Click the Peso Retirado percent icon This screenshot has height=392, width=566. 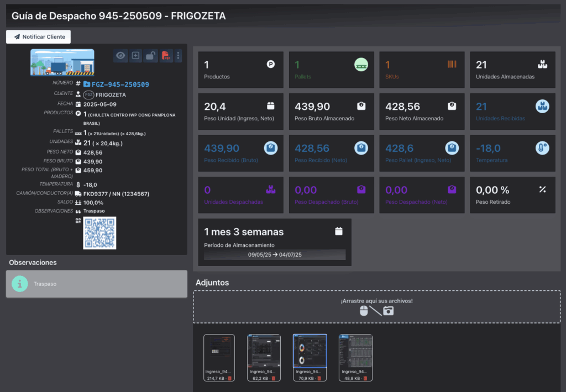click(543, 189)
